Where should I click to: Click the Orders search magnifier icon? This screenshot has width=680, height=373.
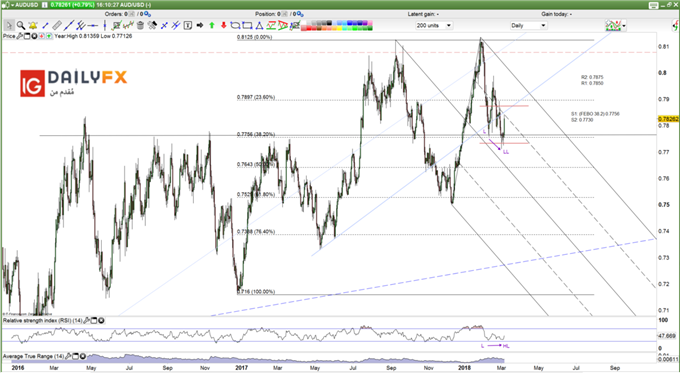click(x=148, y=14)
